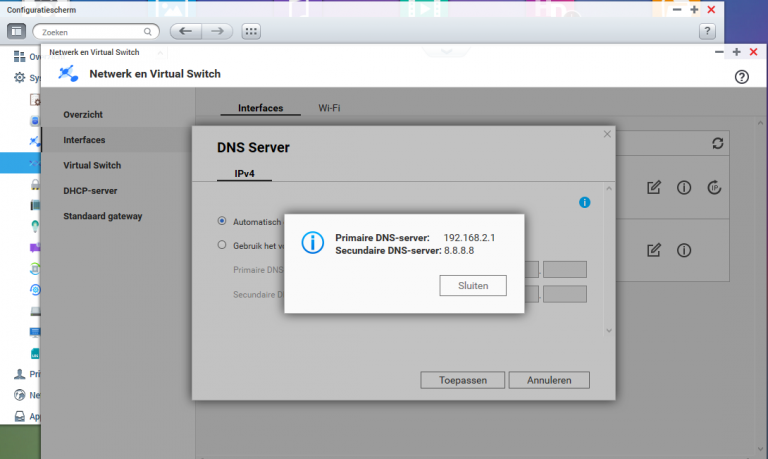768x459 pixels.
Task: Select the Automatisch DNS radio option
Action: pyautogui.click(x=222, y=220)
